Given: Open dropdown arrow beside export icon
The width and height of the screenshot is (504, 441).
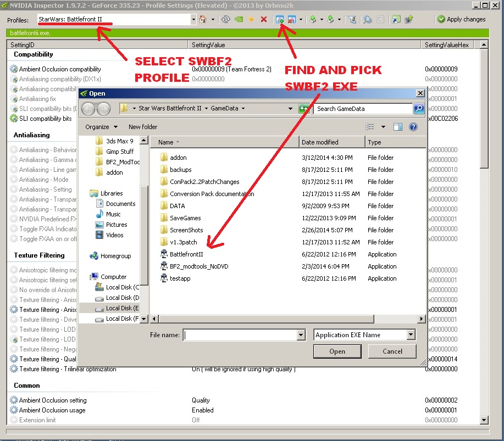Looking at the screenshot, I should tap(322, 20).
